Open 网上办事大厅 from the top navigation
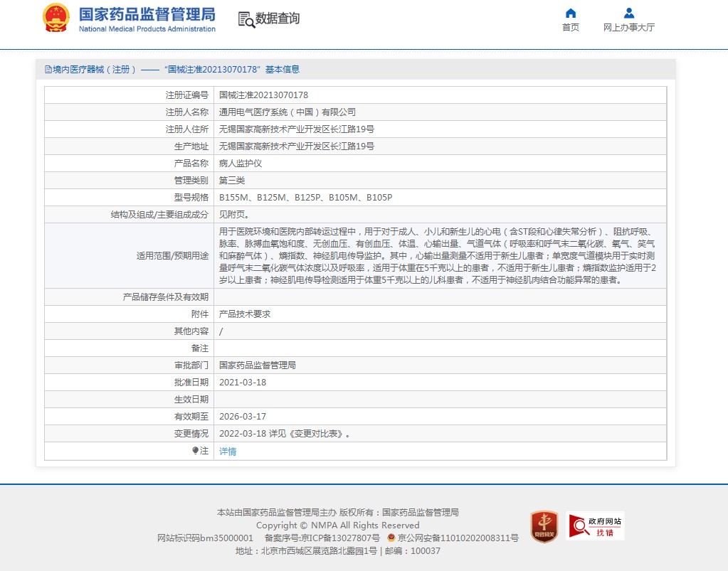Screen dimensions: 728x571 click(628, 28)
